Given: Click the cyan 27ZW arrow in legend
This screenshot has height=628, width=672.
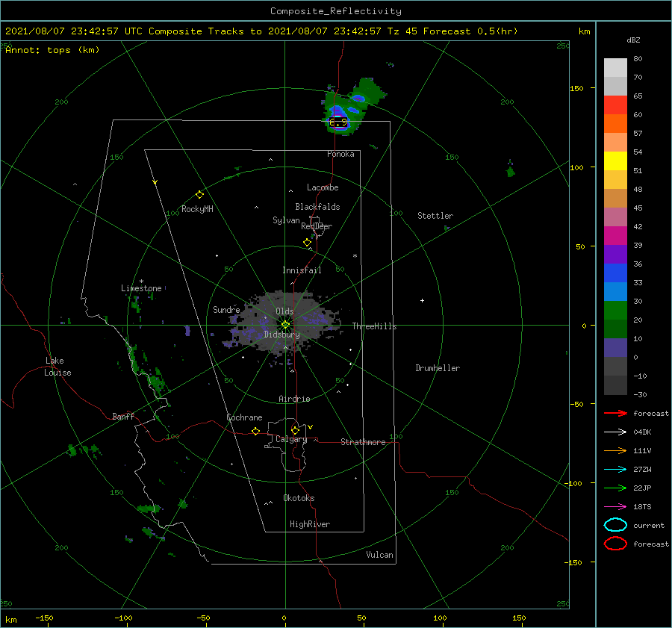Looking at the screenshot, I should pyautogui.click(x=615, y=470).
